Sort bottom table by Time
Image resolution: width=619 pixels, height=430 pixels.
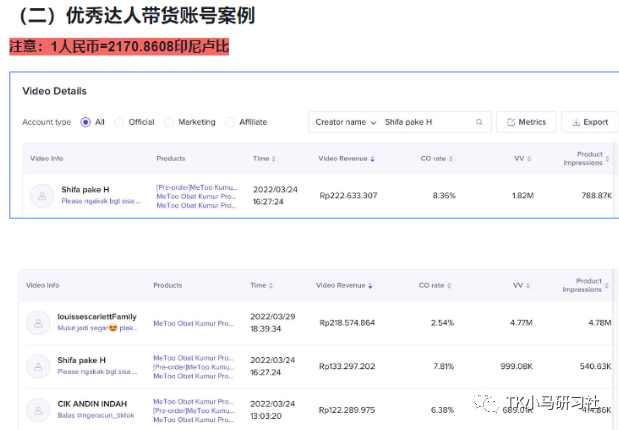pyautogui.click(x=271, y=285)
